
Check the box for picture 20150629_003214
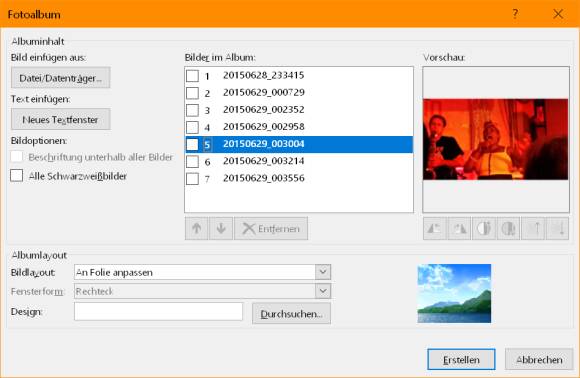pyautogui.click(x=192, y=162)
